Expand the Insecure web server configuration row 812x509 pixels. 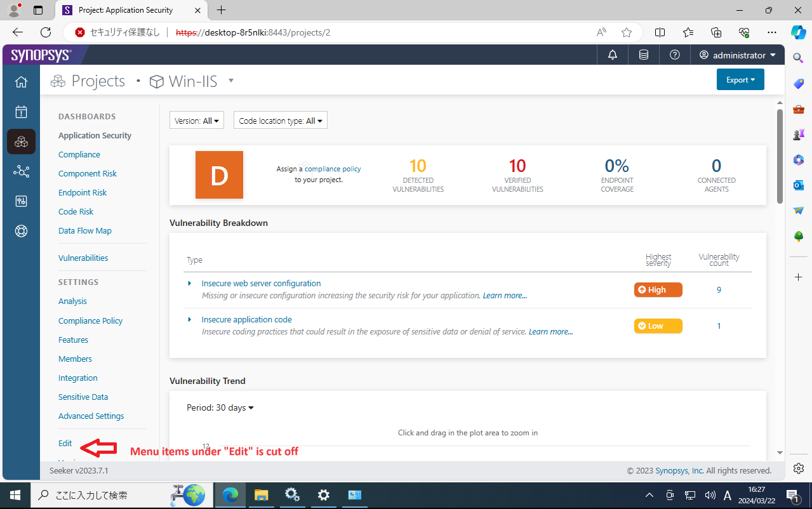[189, 283]
